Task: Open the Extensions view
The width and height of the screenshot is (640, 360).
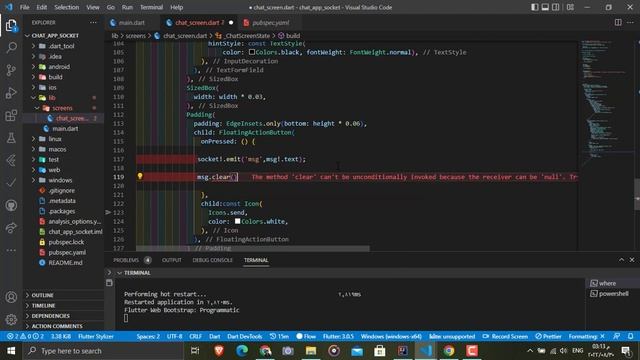Action: click(11, 116)
